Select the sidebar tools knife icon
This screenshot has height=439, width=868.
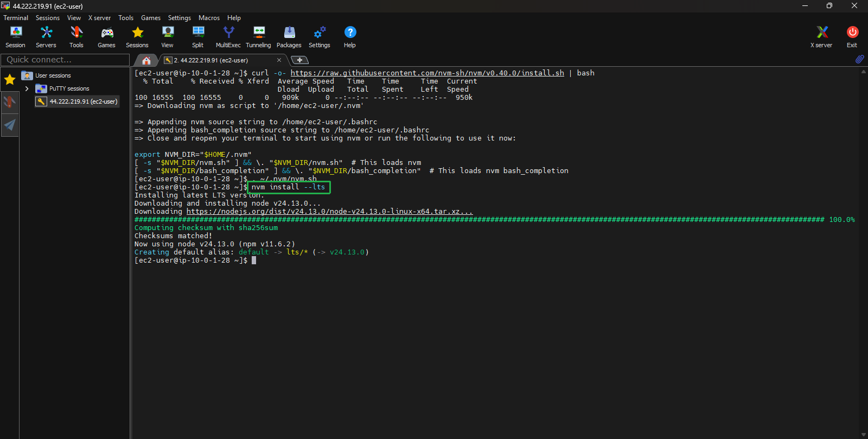tap(10, 102)
